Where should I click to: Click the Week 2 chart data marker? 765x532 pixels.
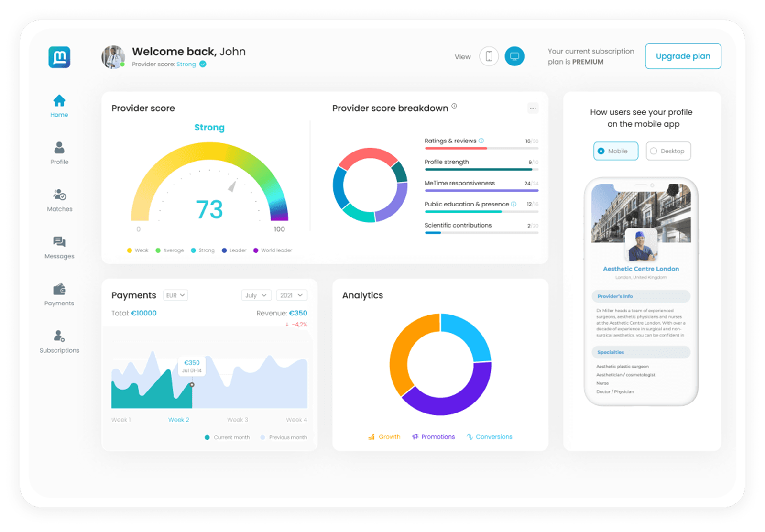tap(192, 385)
